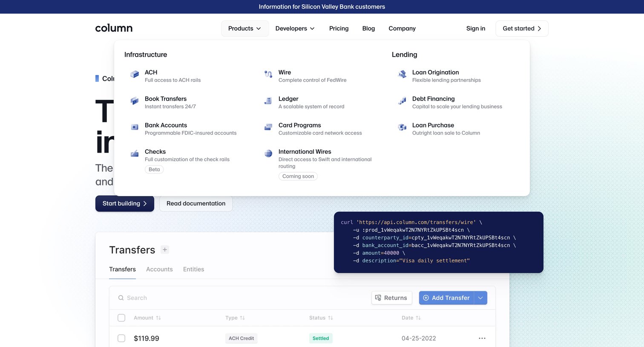Sort by Type column arrows

[242, 318]
